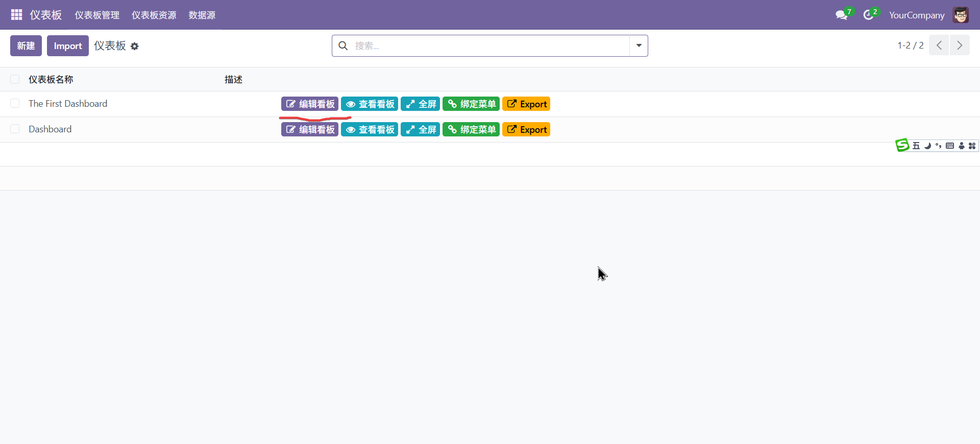Image resolution: width=980 pixels, height=444 pixels.
Task: Select the Dashboard row checkbox
Action: point(15,129)
